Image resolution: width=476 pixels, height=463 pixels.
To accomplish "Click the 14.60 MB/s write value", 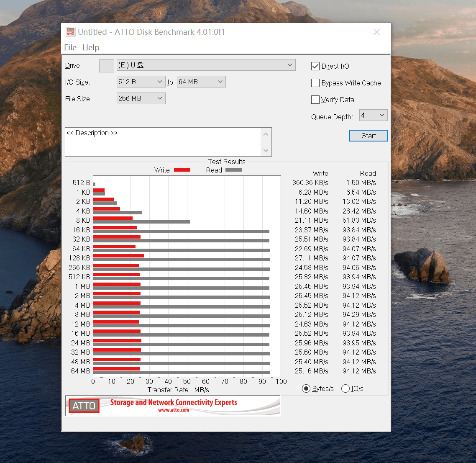I will (x=312, y=211).
